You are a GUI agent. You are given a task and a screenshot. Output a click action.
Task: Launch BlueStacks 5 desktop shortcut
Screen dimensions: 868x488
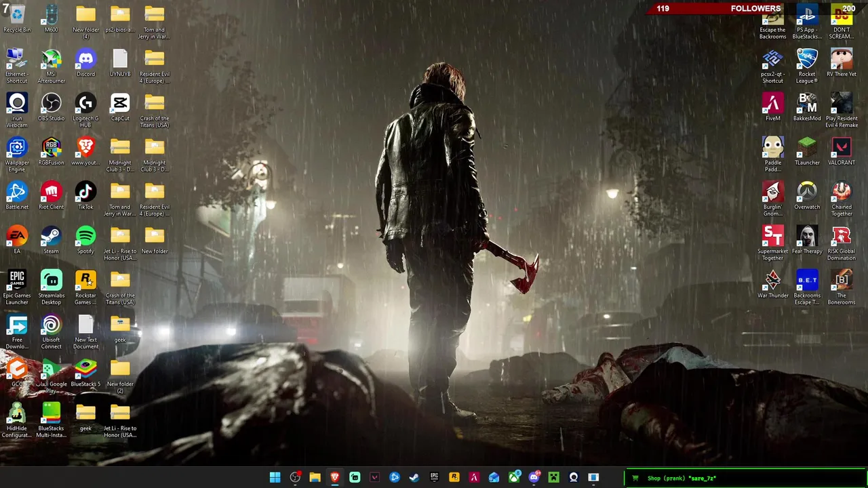(x=85, y=373)
